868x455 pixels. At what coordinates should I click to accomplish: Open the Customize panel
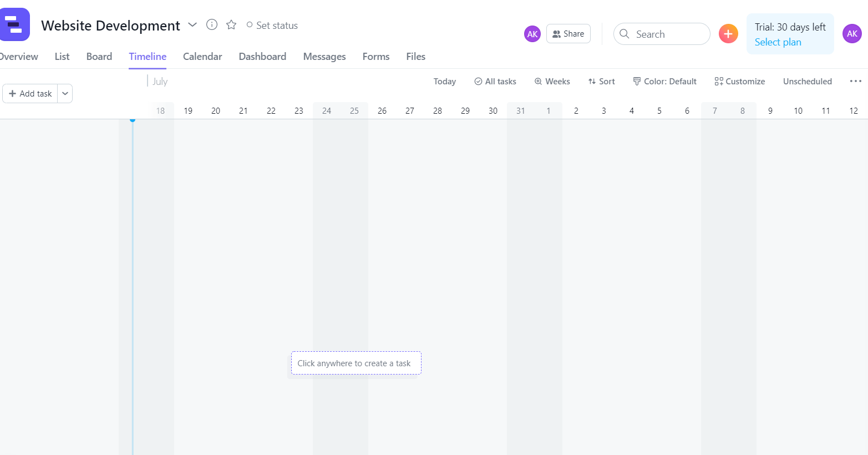[x=739, y=81]
